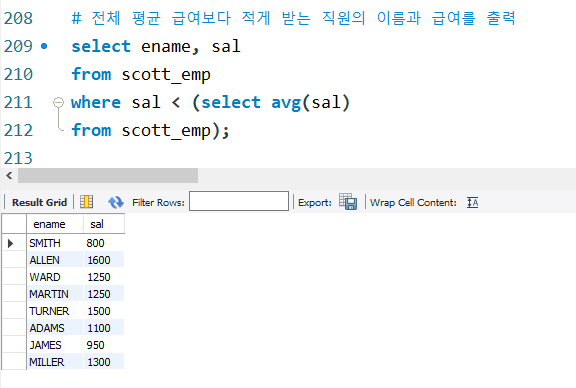Click the salary value 800
The width and height of the screenshot is (576, 388).
tap(95, 243)
